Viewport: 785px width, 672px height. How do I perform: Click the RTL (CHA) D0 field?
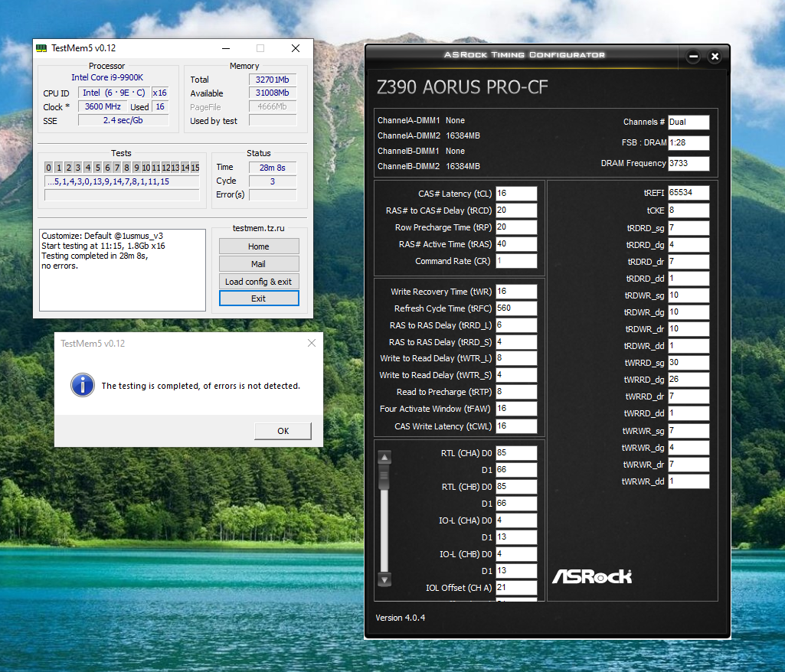[516, 453]
